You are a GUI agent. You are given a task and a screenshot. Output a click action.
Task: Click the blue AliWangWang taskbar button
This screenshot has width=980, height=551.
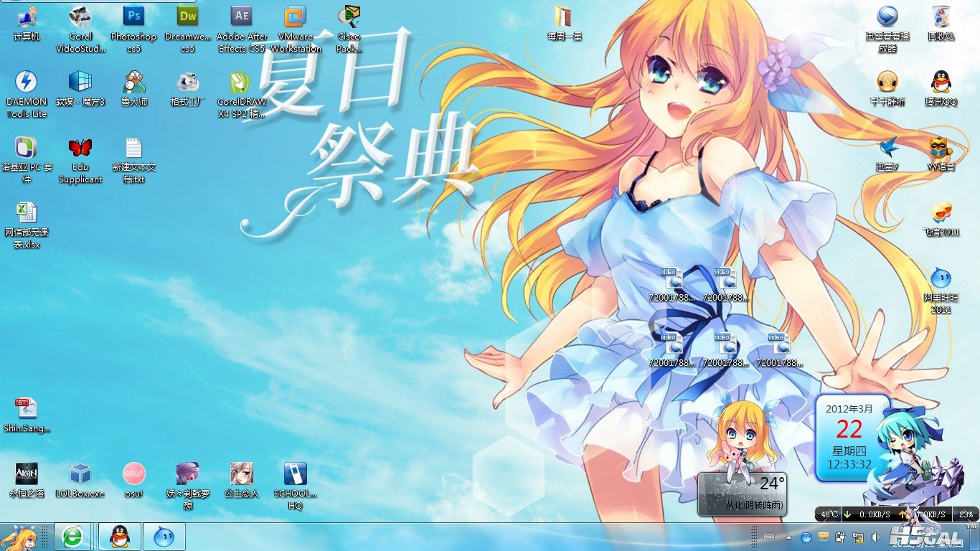(x=164, y=537)
